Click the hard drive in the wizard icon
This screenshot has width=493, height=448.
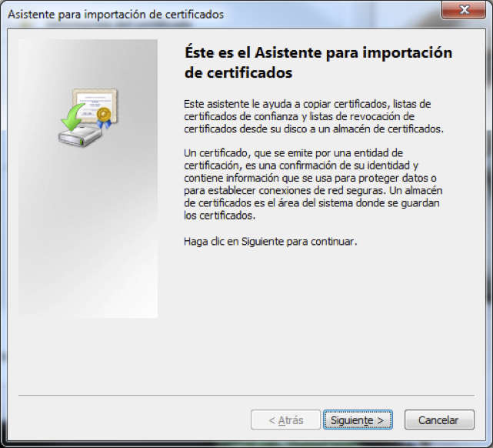pos(79,135)
